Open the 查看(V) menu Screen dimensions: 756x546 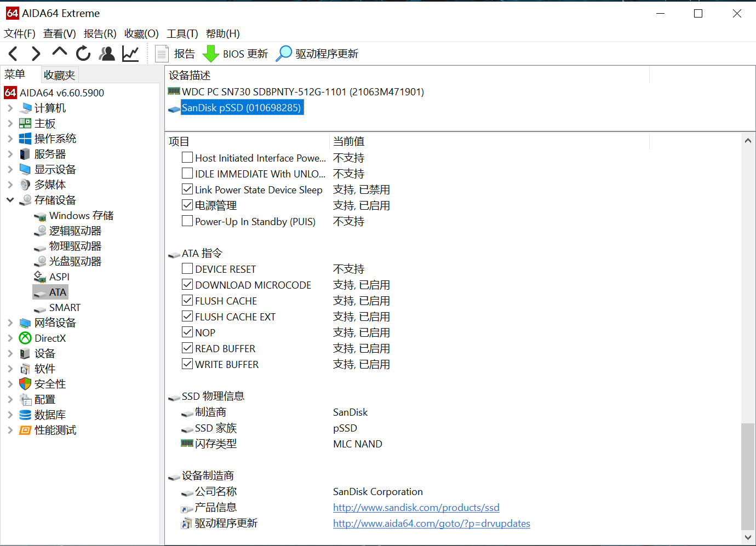[x=60, y=33]
